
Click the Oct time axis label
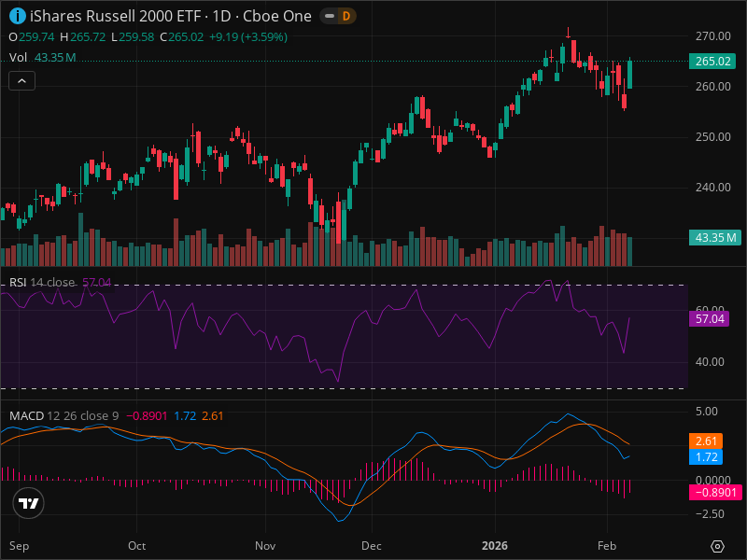coord(136,546)
